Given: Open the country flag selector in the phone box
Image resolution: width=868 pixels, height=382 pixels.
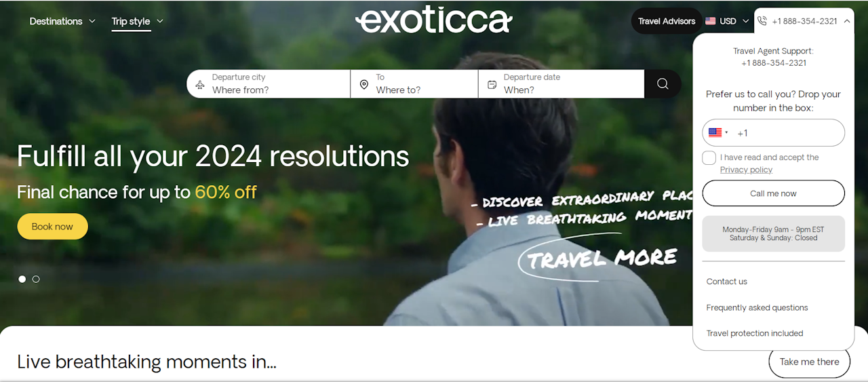Looking at the screenshot, I should [718, 133].
